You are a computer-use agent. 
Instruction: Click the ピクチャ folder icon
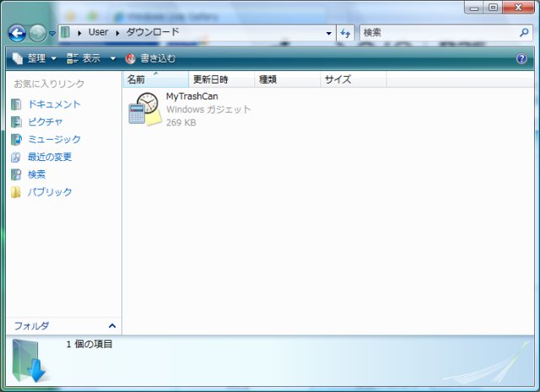pyautogui.click(x=16, y=122)
